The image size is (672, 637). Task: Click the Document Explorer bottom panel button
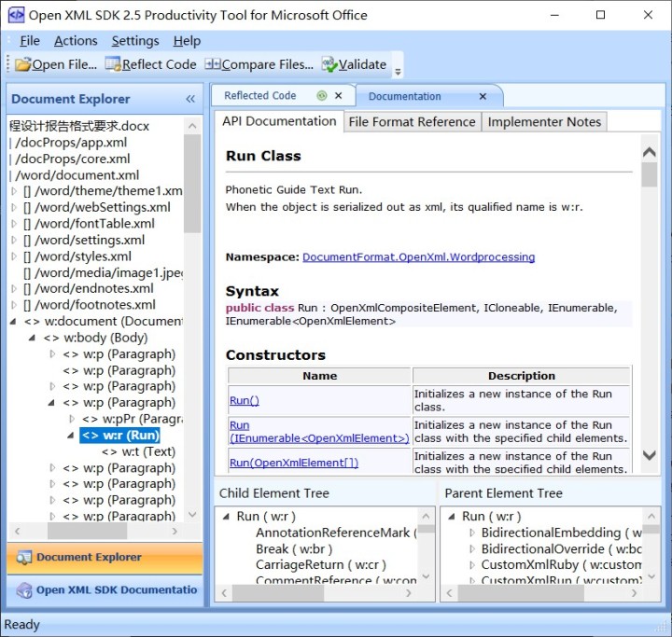(x=105, y=558)
